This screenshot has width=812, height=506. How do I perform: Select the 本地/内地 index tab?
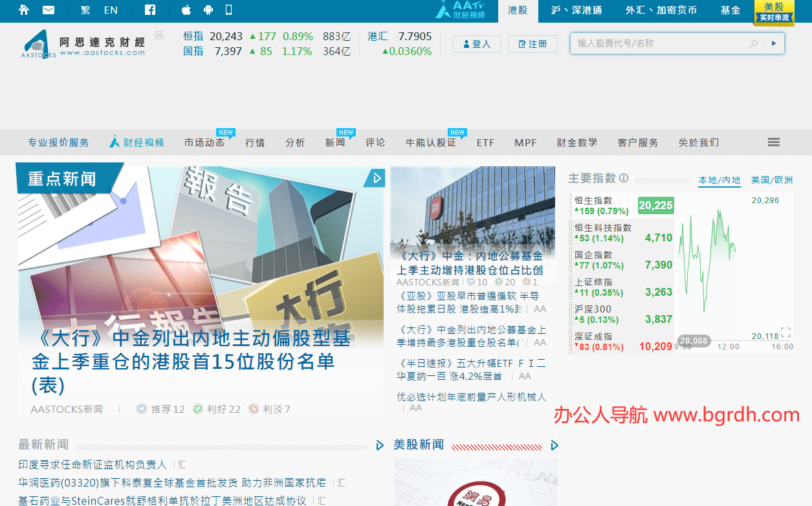tap(719, 180)
